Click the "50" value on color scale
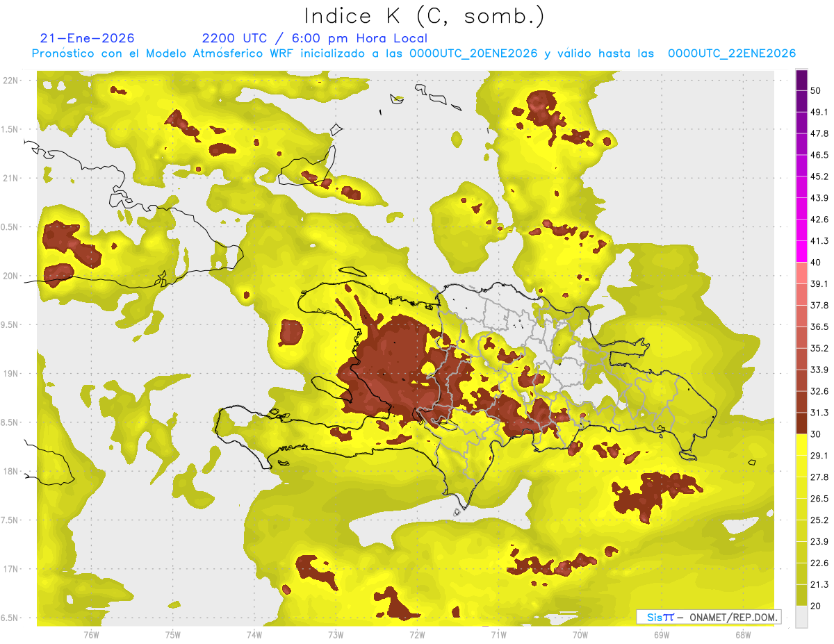The image size is (834, 644). (815, 90)
